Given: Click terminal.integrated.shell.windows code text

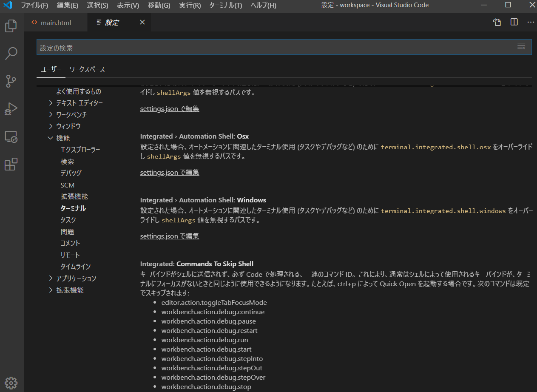Looking at the screenshot, I should (x=443, y=211).
